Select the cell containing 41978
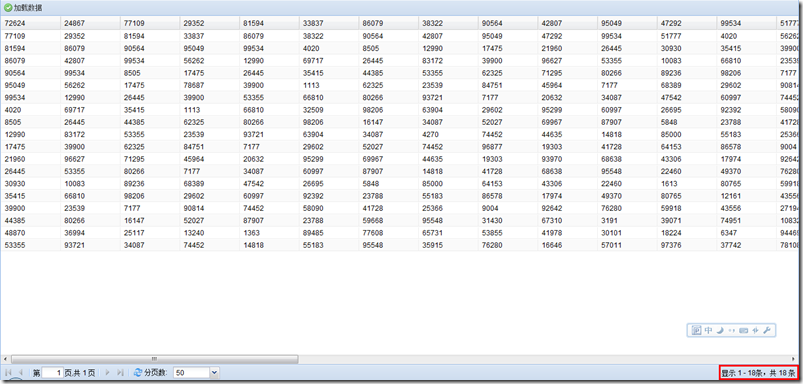This screenshot has width=803, height=384. [x=568, y=233]
